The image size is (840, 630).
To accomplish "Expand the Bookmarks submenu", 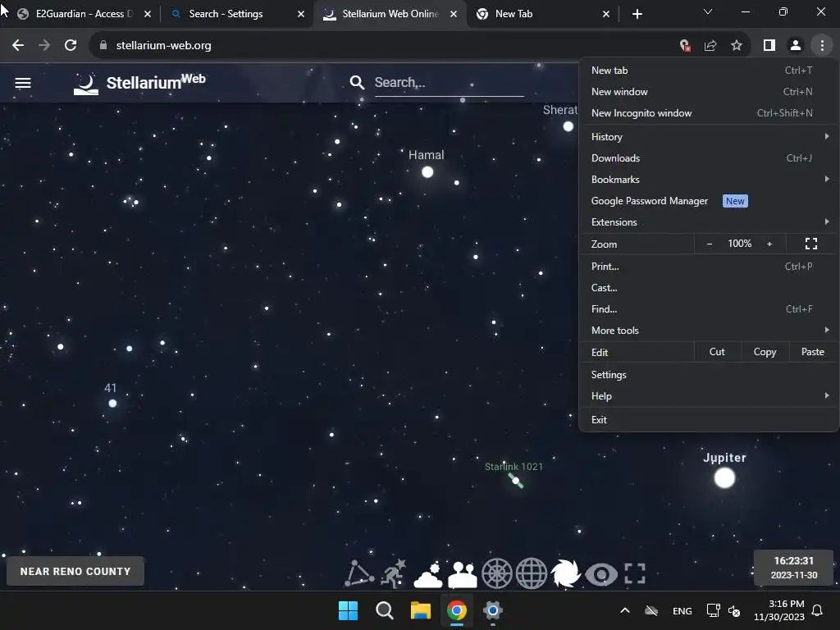I will point(709,180).
